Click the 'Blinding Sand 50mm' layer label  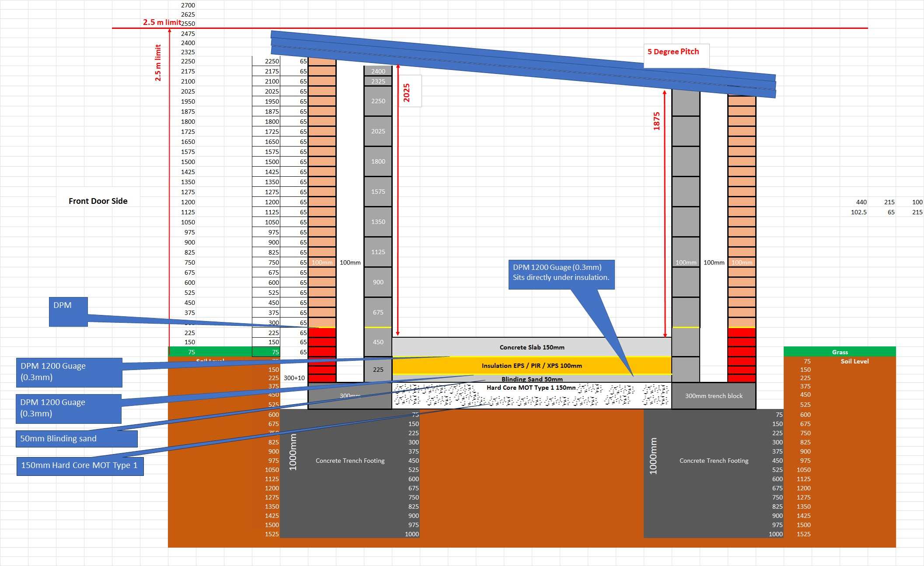532,379
